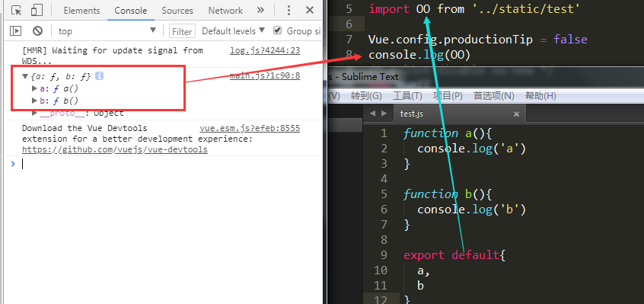Focus the console Filter field
This screenshot has height=304, width=644.
(x=182, y=31)
